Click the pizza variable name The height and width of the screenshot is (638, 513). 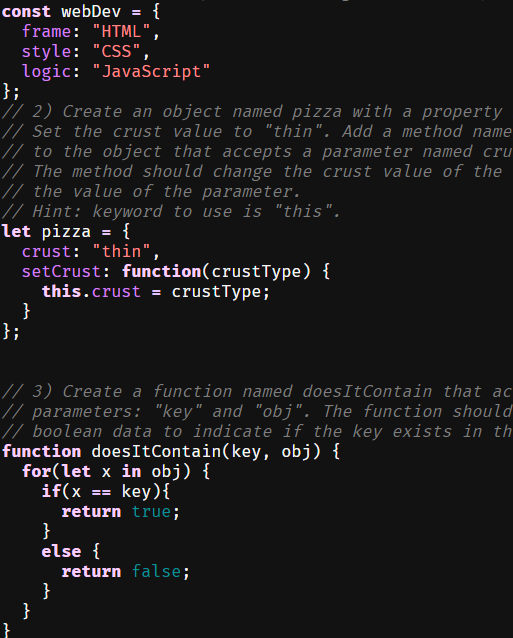[66, 232]
